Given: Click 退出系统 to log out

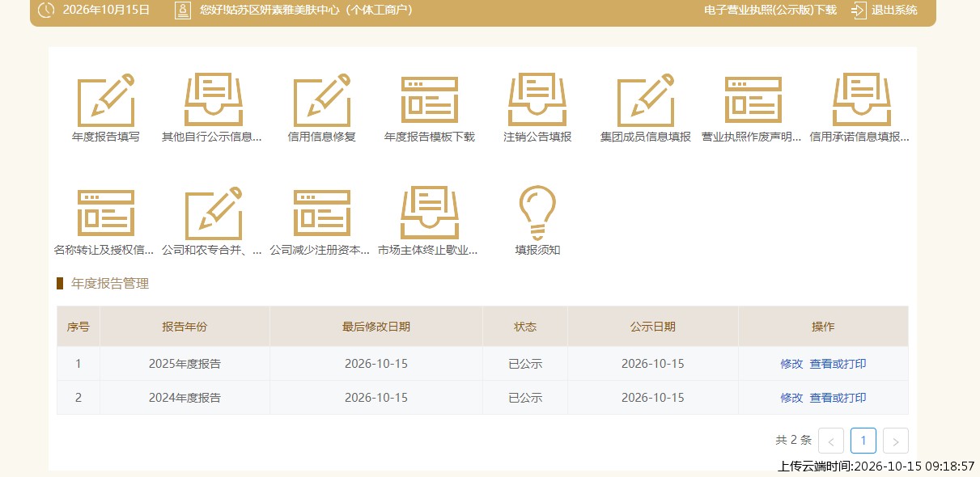Looking at the screenshot, I should pyautogui.click(x=894, y=11).
